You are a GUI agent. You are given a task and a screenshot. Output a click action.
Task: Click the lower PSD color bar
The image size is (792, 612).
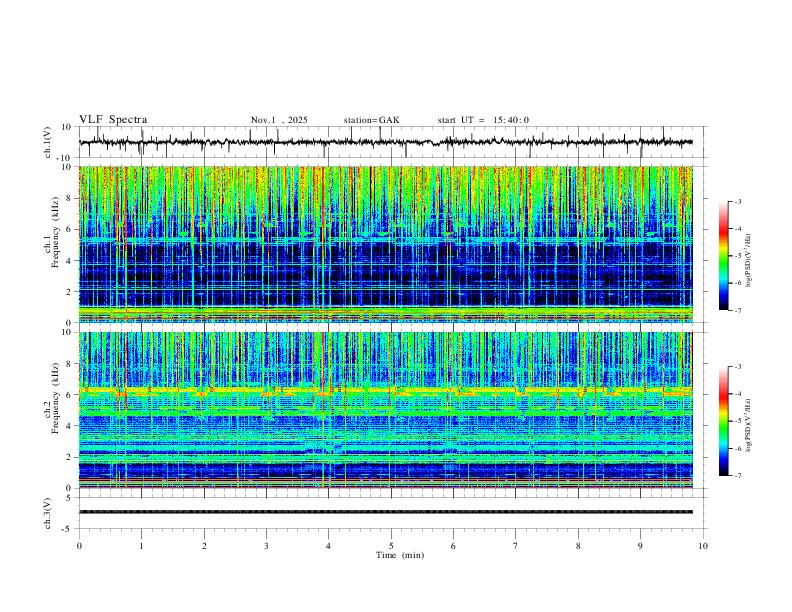click(x=724, y=421)
